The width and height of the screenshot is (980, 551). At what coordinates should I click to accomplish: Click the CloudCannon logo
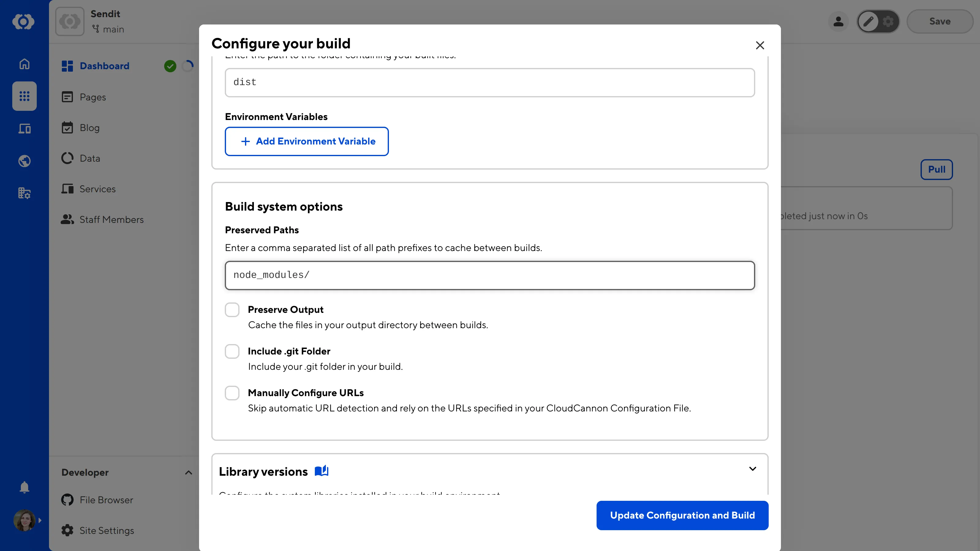(x=24, y=22)
